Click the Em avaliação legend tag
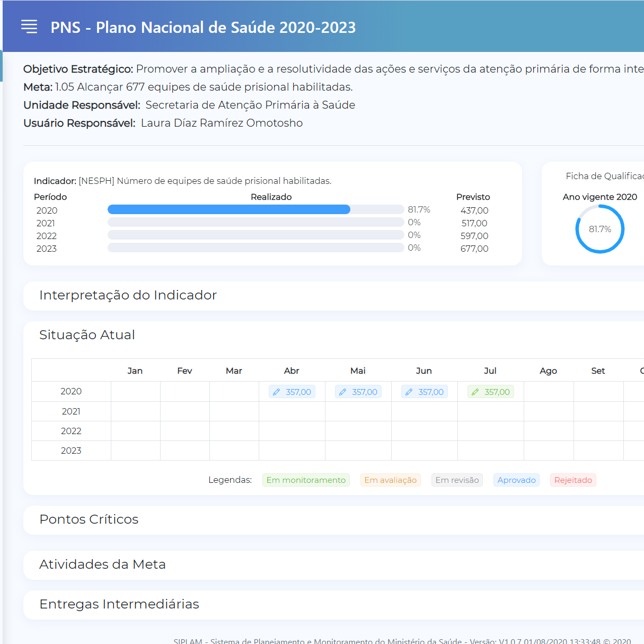The width and height of the screenshot is (644, 644). [390, 480]
